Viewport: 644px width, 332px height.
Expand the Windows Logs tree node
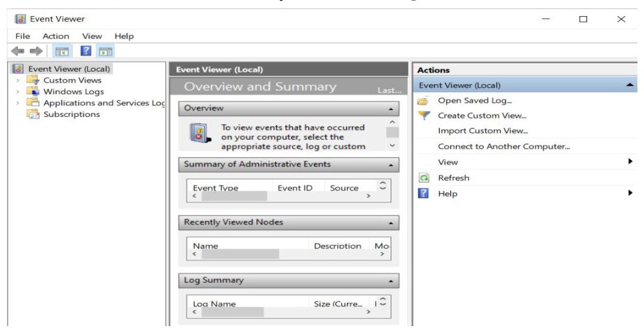tap(18, 91)
